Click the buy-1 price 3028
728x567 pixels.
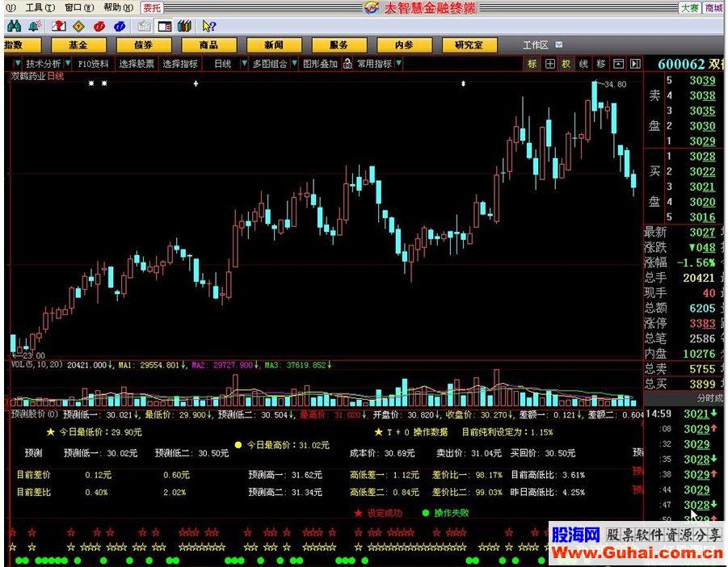[702, 157]
